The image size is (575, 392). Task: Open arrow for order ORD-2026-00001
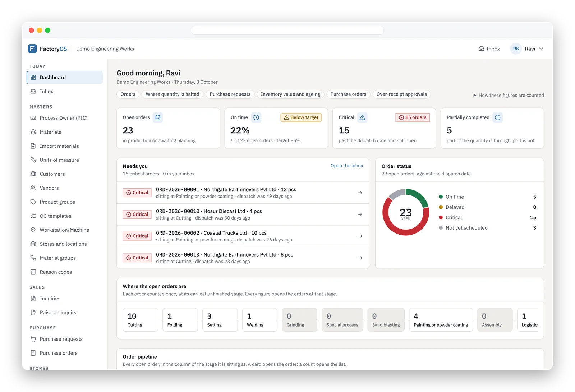click(360, 193)
